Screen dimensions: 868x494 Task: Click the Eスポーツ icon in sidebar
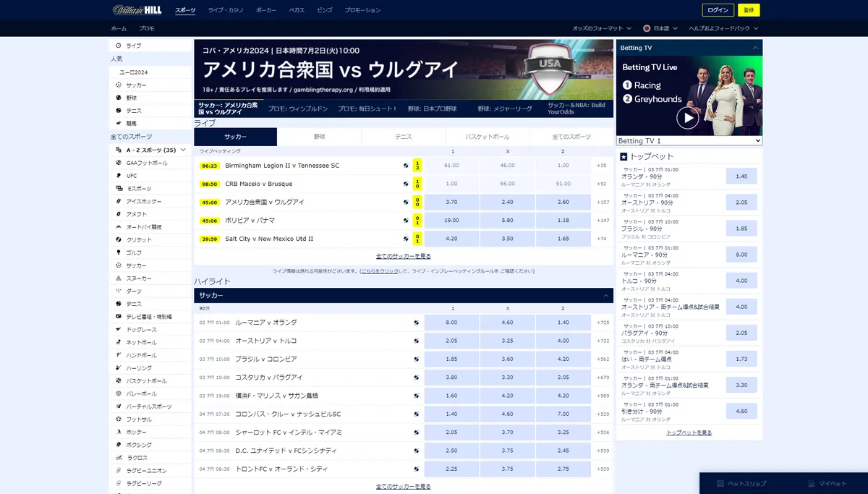[x=119, y=188]
